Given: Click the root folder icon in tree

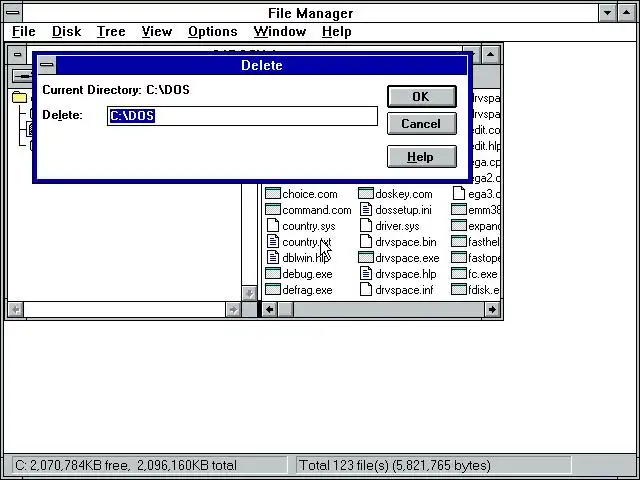Looking at the screenshot, I should tap(19, 97).
